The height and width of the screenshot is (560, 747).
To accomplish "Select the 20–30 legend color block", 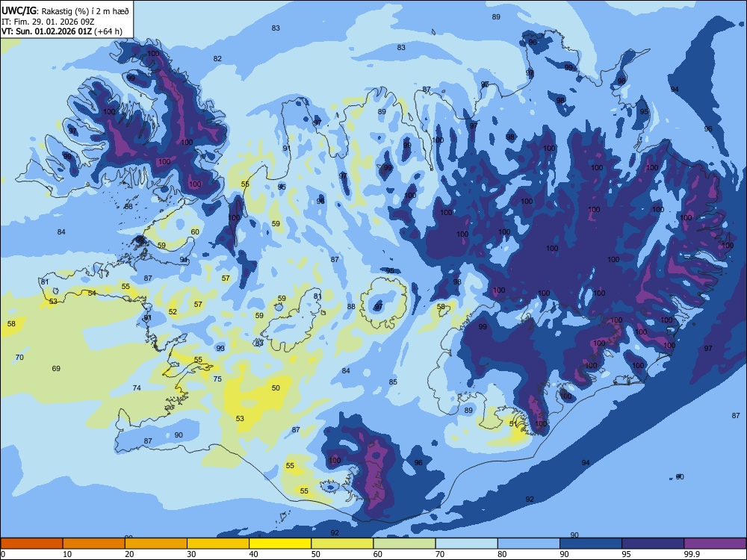I will (156, 544).
